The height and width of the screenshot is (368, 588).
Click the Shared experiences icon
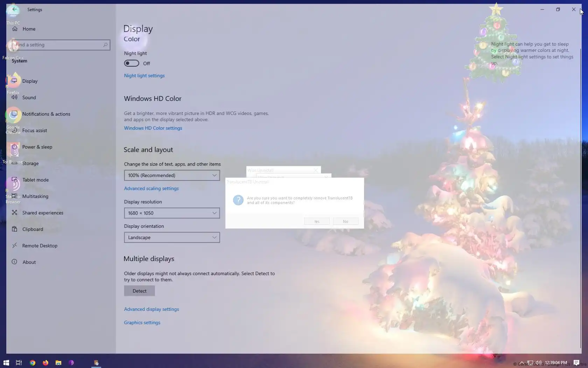click(x=14, y=212)
